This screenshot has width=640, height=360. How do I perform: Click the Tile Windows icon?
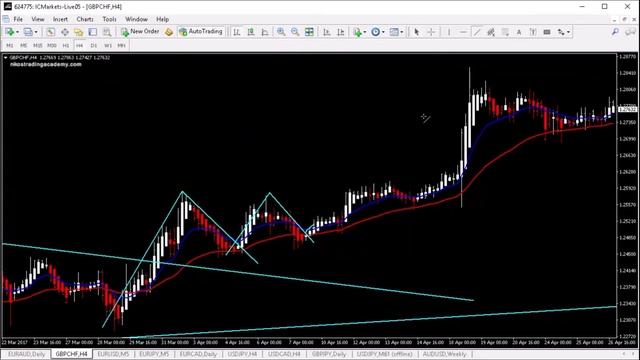point(309,32)
